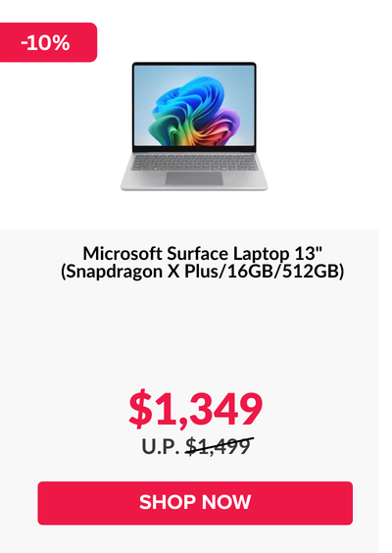Click empty gray area between title and price
Viewport: 392px width, 553px height.
195,331
